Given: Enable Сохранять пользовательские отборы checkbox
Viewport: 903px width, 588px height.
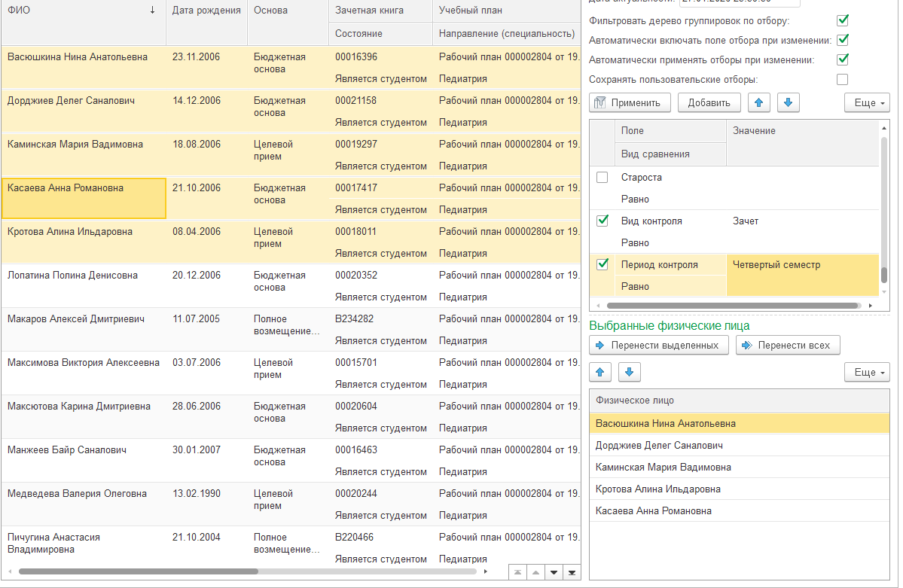Looking at the screenshot, I should pos(842,79).
